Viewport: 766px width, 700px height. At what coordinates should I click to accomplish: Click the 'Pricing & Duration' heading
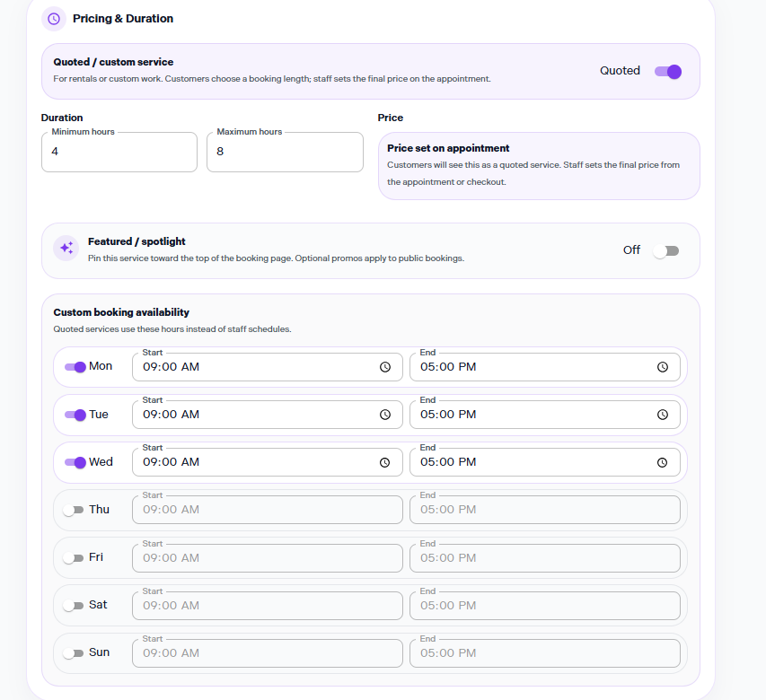point(123,19)
